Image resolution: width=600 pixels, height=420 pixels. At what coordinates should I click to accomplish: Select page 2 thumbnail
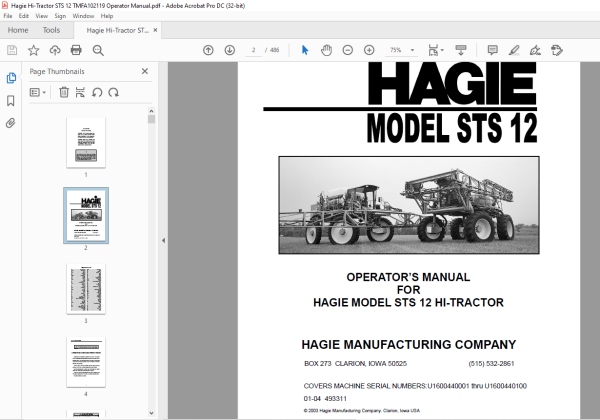[86, 215]
